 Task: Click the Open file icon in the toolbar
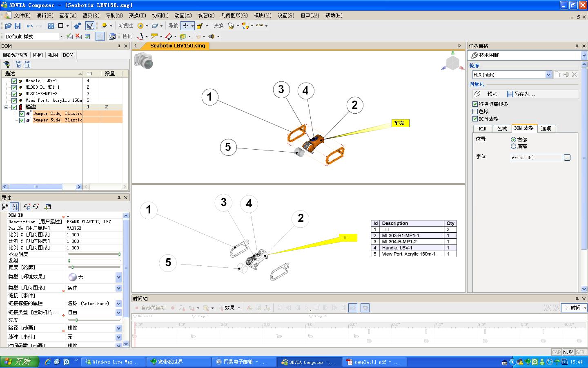(8, 26)
